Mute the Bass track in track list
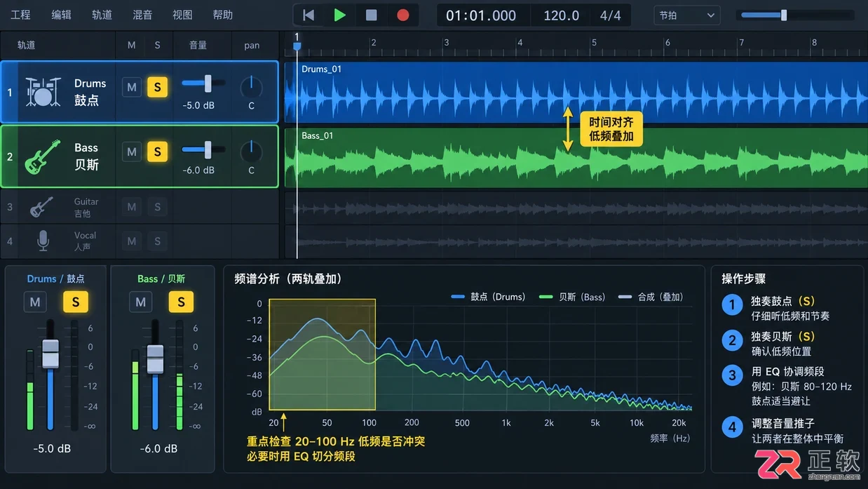 coord(131,152)
